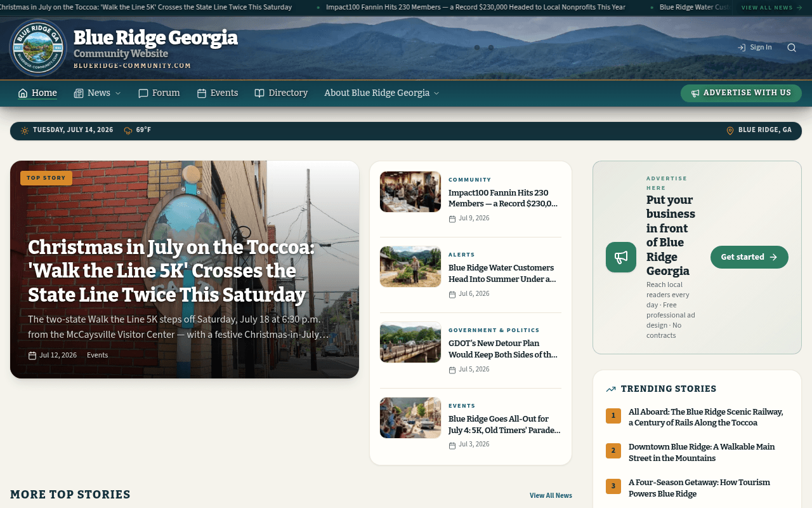This screenshot has width=812, height=508.
Task: Click the Forum speech bubble icon
Action: [143, 93]
